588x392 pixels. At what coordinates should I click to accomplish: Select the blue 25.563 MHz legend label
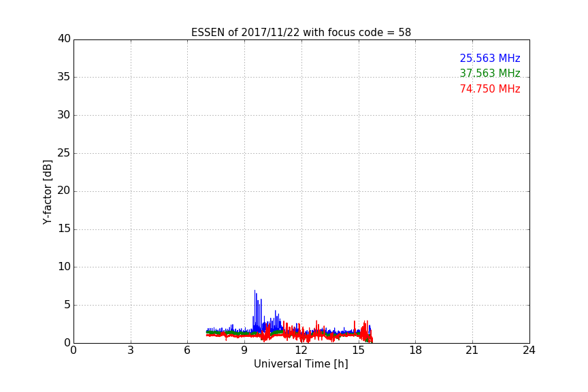tap(490, 58)
